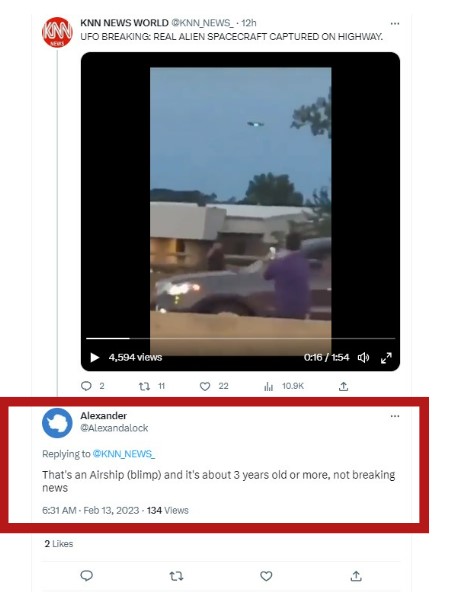Retweet the KNN News World tweet
Viewport: 456px width, 612px height.
(144, 386)
